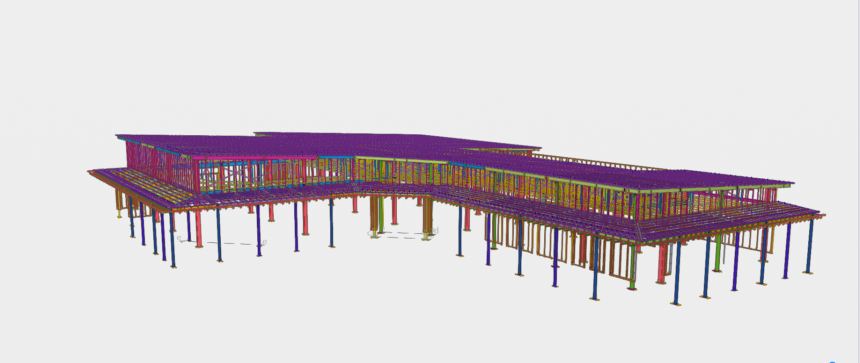The height and width of the screenshot is (363, 860).
Task: Pick the bright green column on right side
Action: (717, 253)
